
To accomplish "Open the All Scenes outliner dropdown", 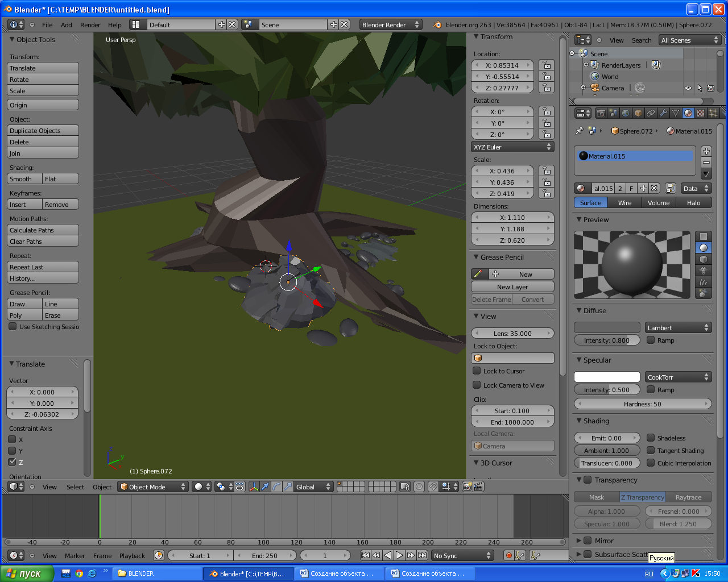I will point(690,40).
